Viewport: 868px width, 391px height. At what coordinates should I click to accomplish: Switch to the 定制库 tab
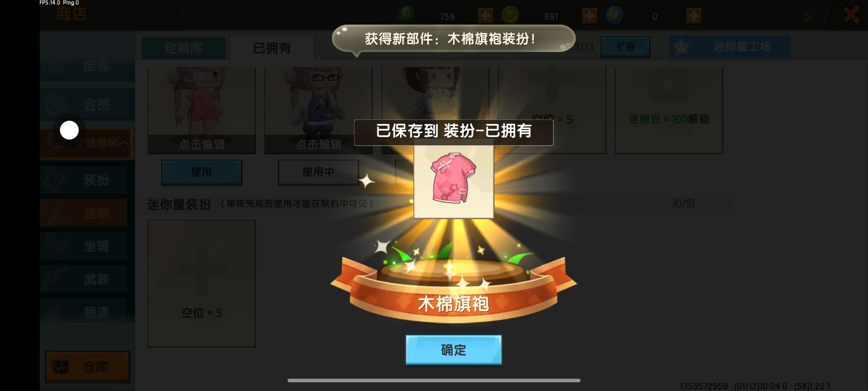coord(183,48)
